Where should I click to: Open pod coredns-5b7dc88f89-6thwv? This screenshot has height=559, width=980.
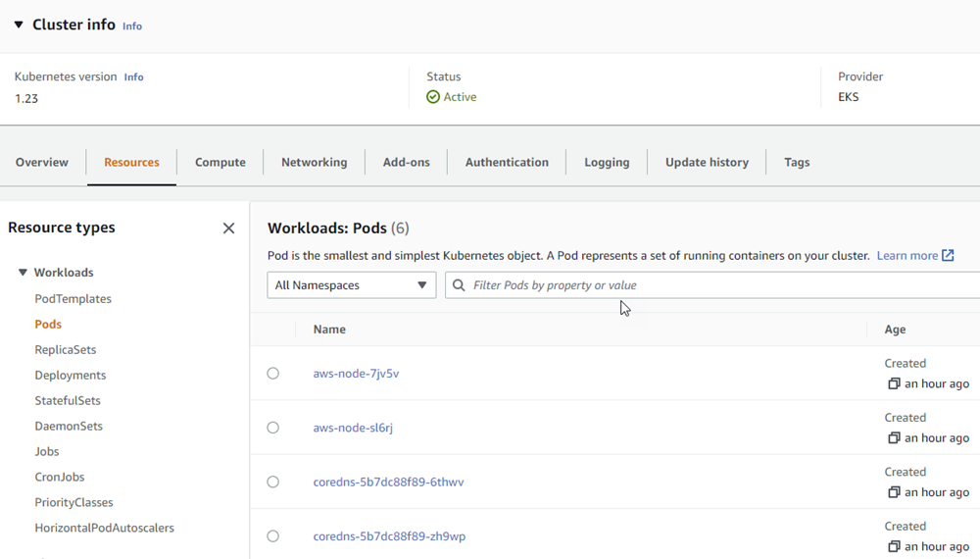coord(389,483)
